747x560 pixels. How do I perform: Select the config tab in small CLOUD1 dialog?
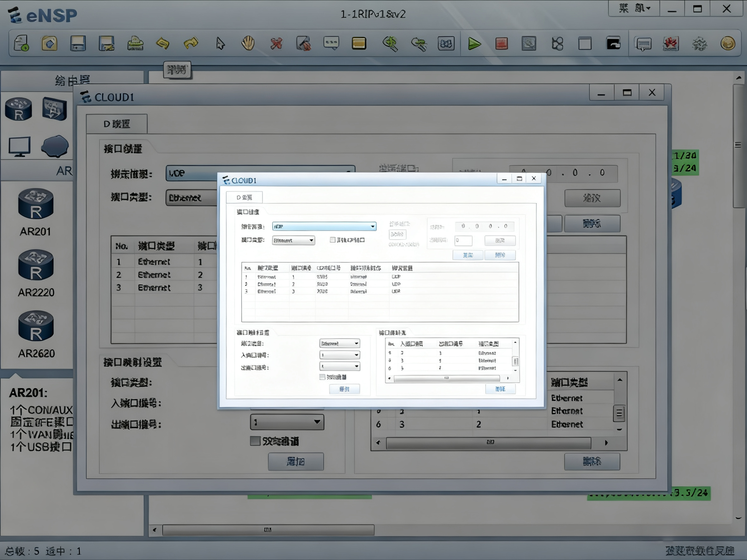(244, 197)
